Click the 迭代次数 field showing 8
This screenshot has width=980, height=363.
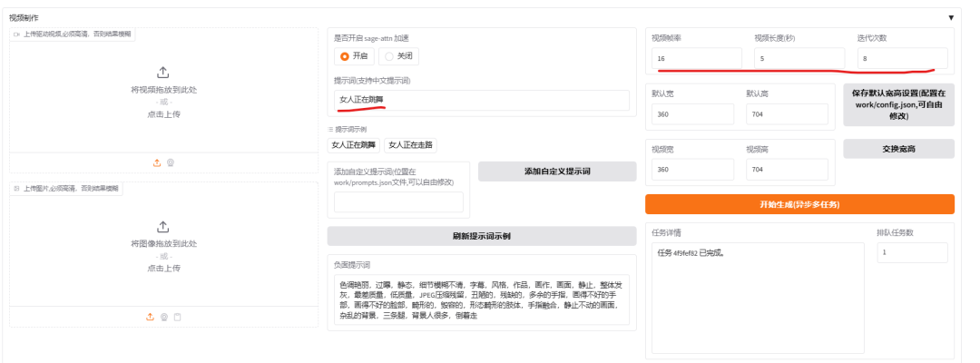pos(903,58)
